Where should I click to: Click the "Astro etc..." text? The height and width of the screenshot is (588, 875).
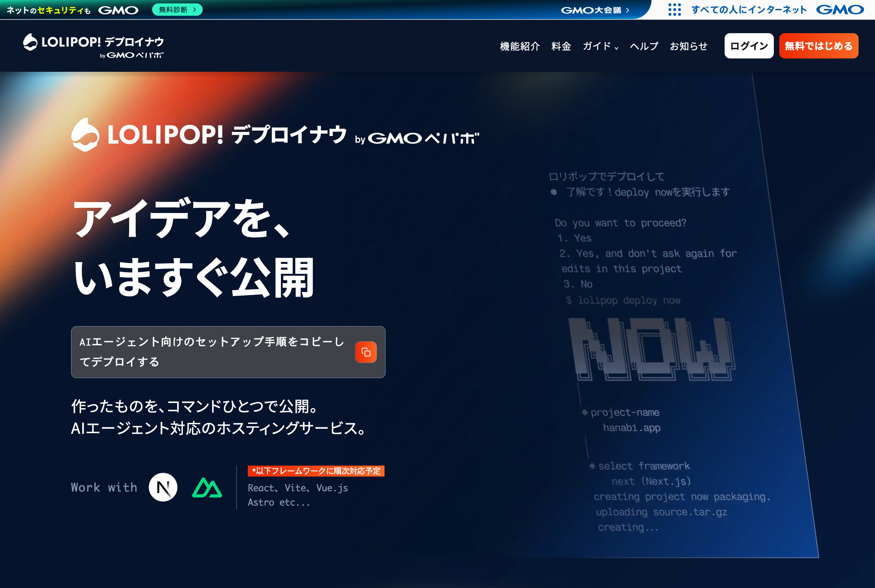279,503
